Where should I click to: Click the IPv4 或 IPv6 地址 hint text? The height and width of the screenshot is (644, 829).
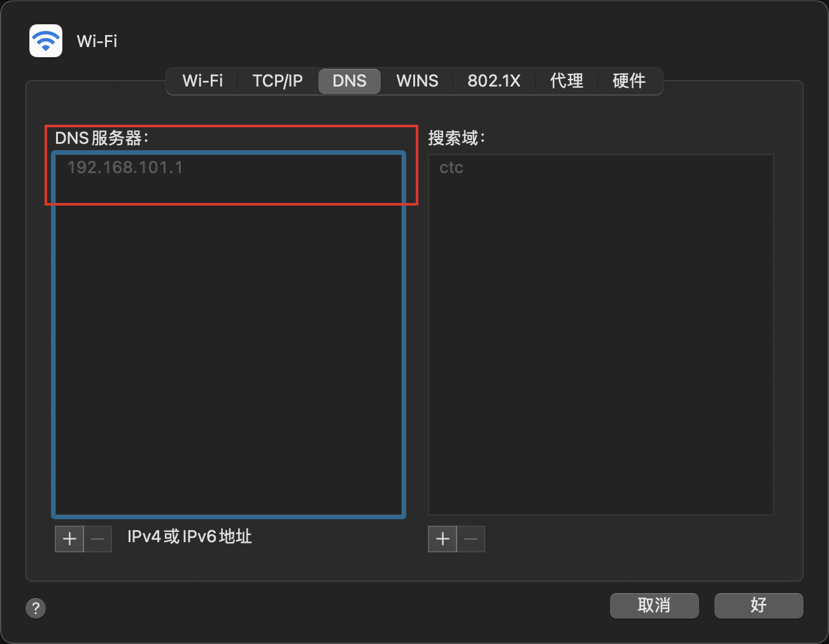[190, 536]
